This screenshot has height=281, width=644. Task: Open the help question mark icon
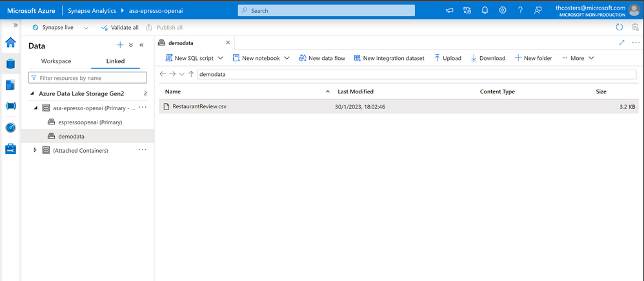(520, 11)
